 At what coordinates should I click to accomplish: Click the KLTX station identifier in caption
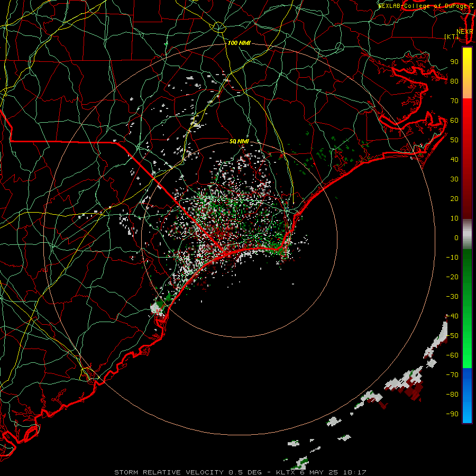point(286,472)
